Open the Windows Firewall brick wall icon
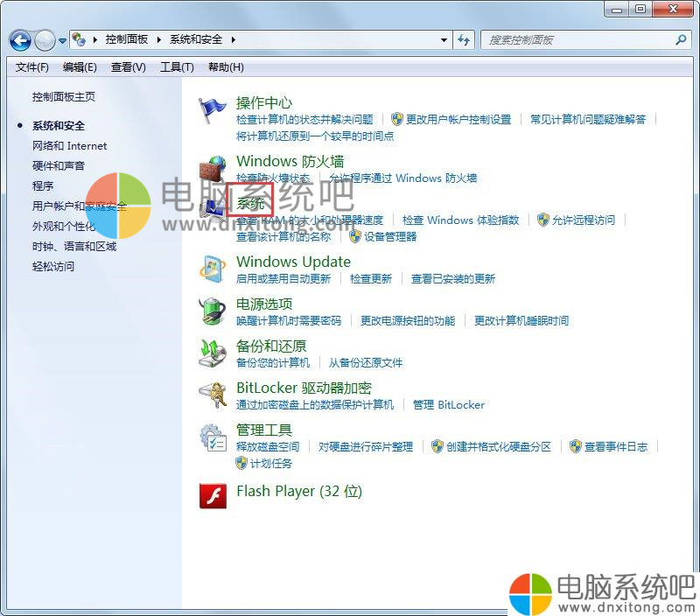The height and width of the screenshot is (616, 700). click(213, 168)
